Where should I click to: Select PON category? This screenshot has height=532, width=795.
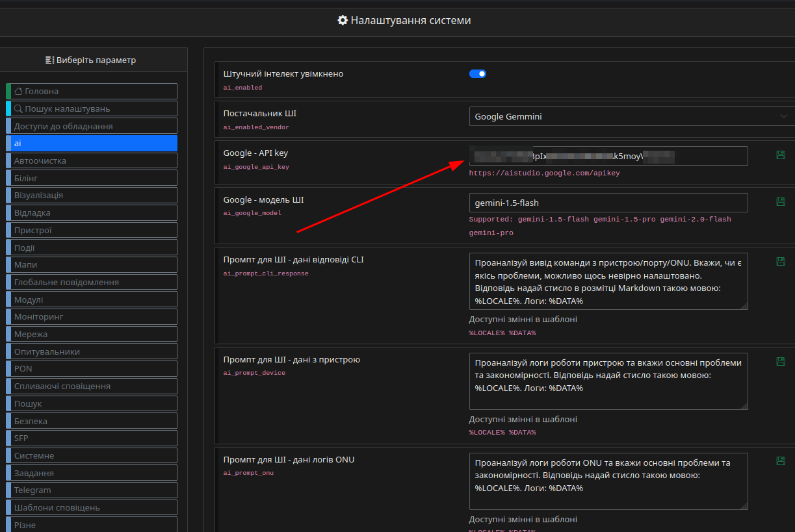click(92, 369)
